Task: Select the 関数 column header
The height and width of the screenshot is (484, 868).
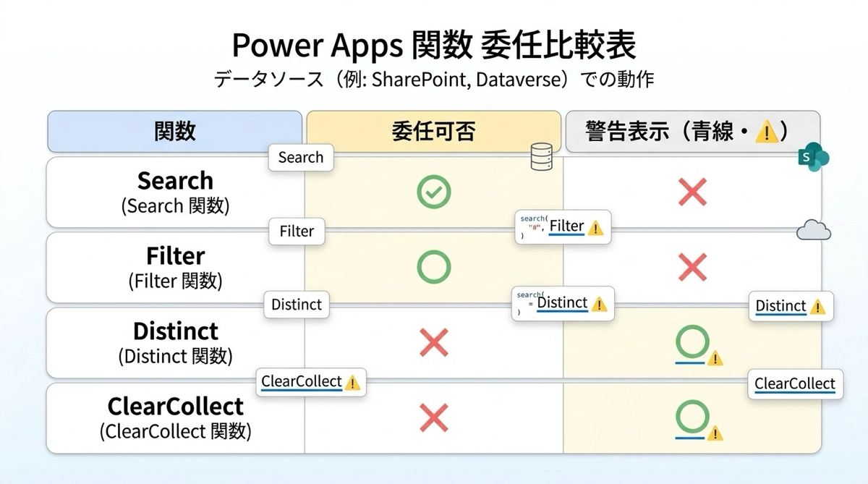Action: click(x=174, y=131)
